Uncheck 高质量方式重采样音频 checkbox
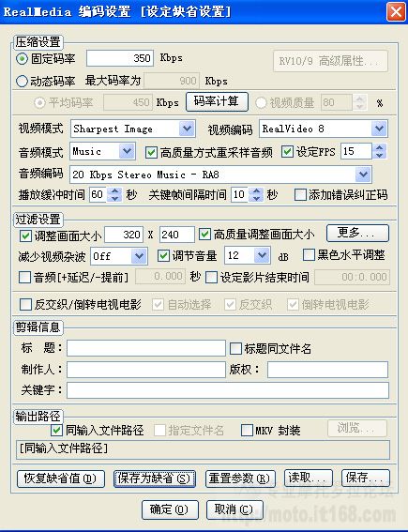This screenshot has width=408, height=532. click(x=151, y=152)
